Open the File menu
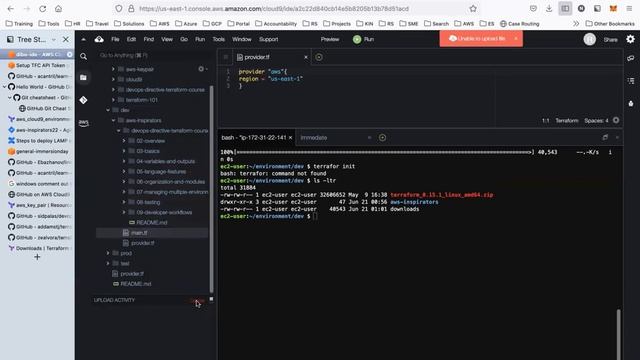This screenshot has height=360, width=640. pos(115,39)
